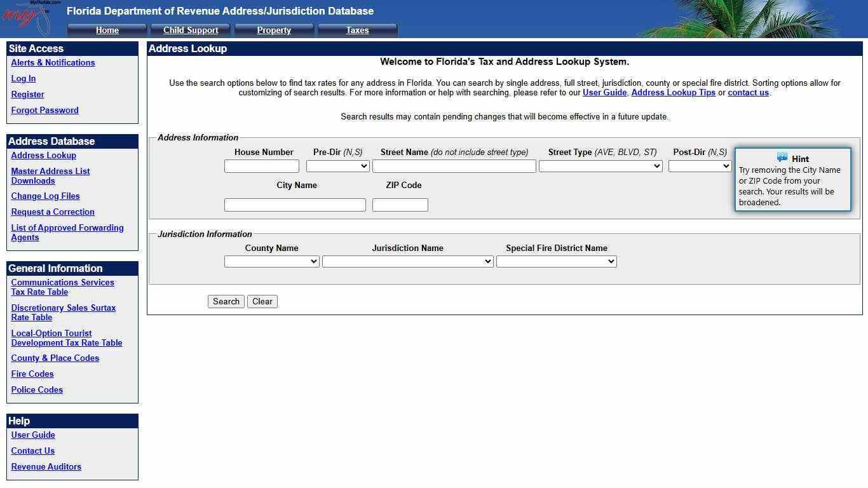
Task: Expand the County Name dropdown
Action: [x=271, y=261]
